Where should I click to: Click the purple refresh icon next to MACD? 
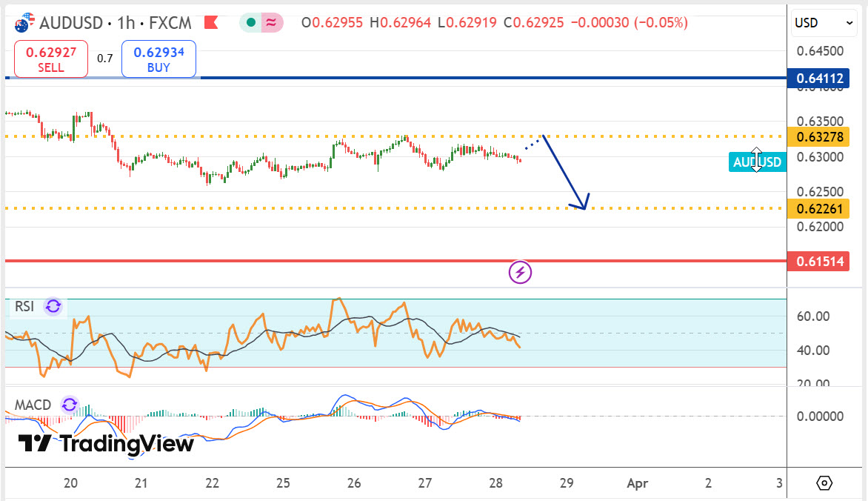[x=69, y=405]
